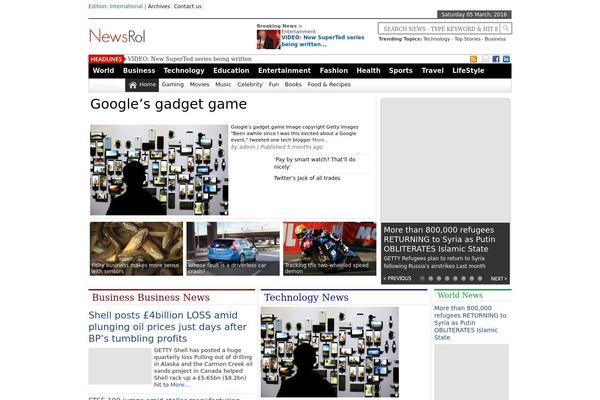The image size is (600, 400).
Task: Select the Music submenu tab
Action: 223,85
